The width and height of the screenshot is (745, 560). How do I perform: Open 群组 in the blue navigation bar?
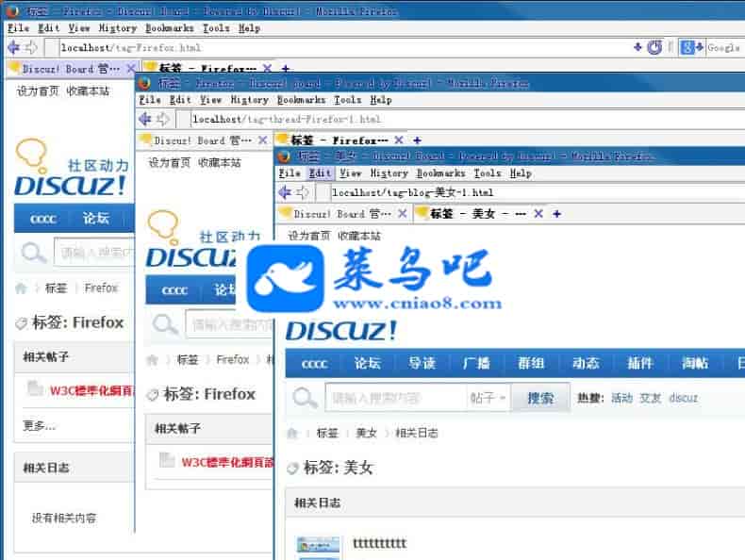(x=531, y=363)
